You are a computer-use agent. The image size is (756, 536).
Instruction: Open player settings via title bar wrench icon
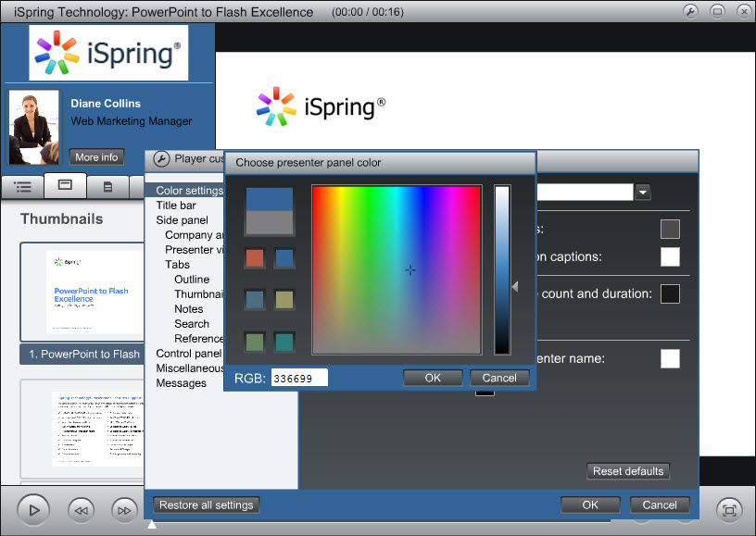(x=690, y=11)
